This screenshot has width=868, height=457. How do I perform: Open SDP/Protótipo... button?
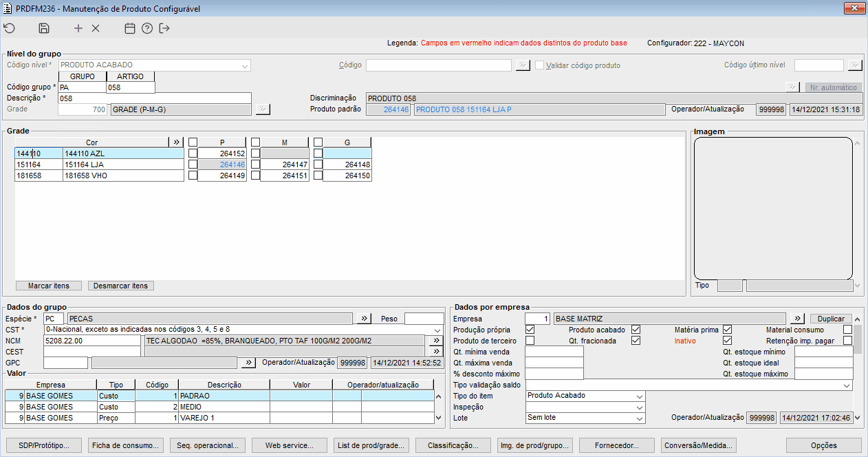click(x=44, y=445)
